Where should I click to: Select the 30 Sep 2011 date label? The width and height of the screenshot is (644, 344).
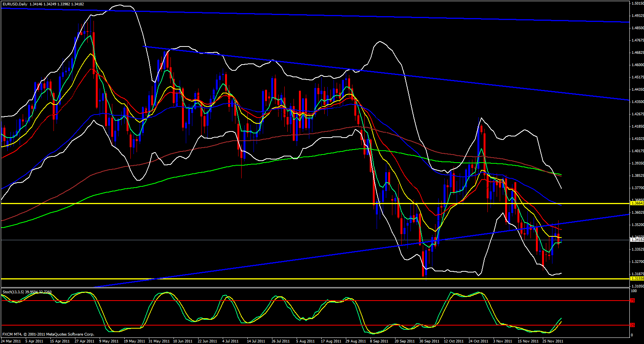(429, 341)
